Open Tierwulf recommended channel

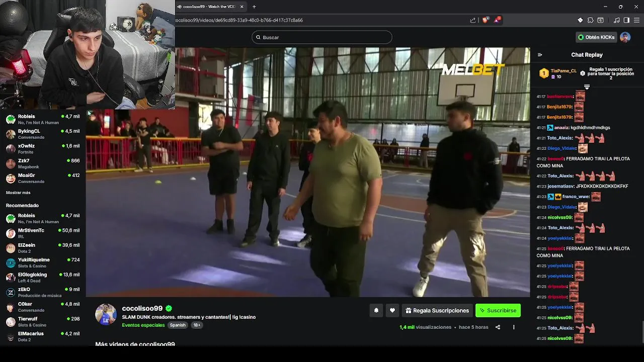click(43, 321)
